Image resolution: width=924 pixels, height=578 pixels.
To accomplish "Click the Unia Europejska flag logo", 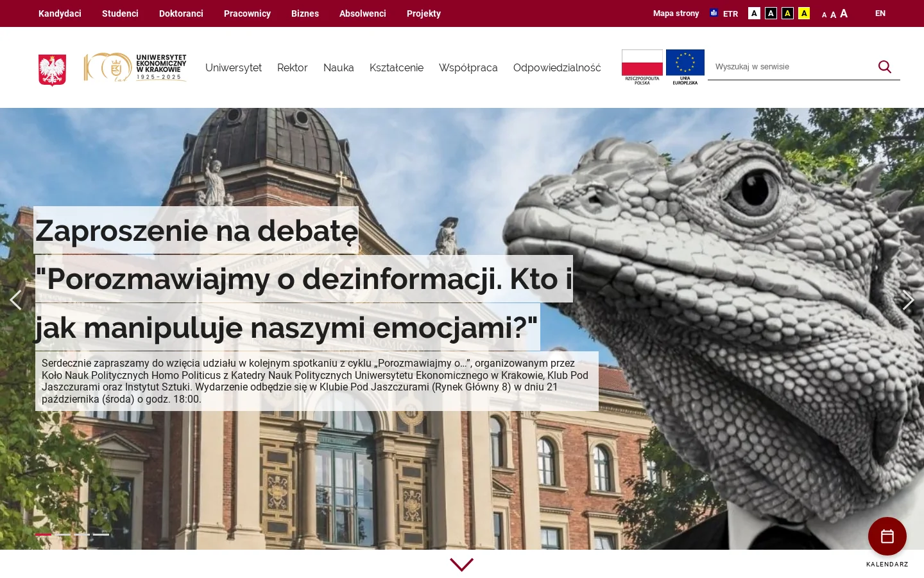I will click(685, 67).
